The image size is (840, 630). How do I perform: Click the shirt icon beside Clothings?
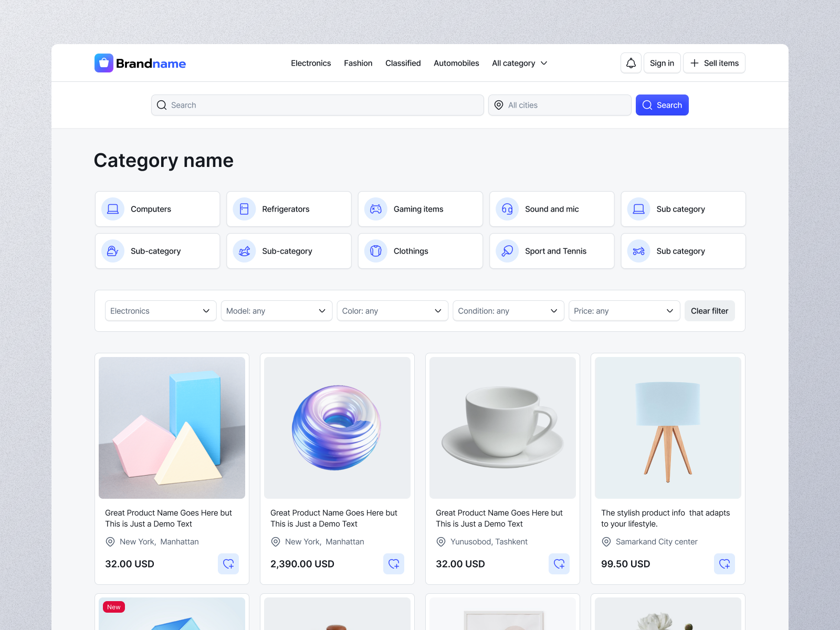point(376,251)
